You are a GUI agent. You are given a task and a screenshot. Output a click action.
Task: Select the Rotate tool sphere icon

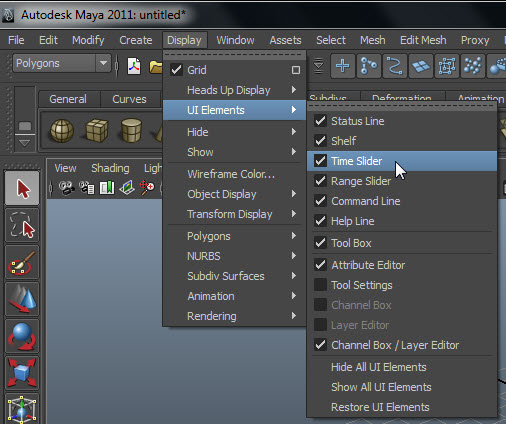click(x=22, y=336)
